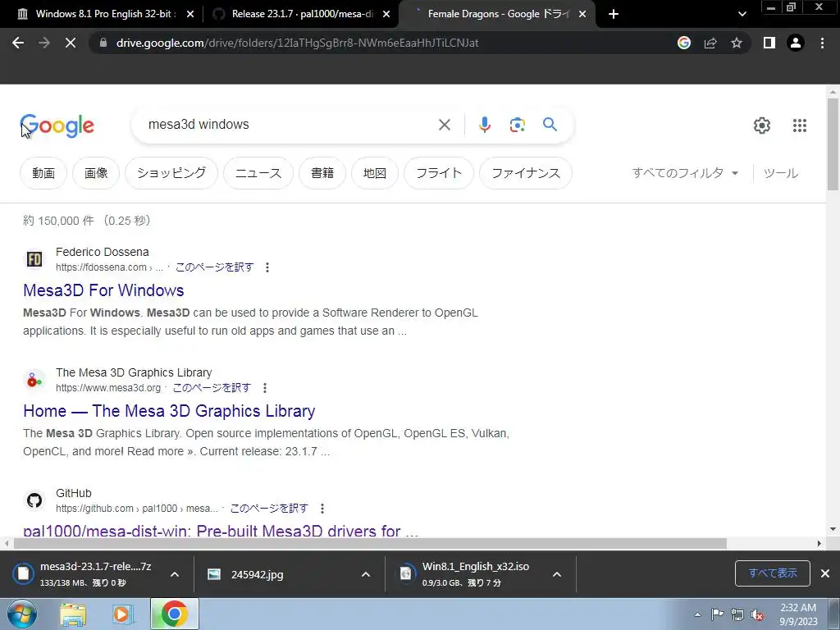Filter results by ニュース
The height and width of the screenshot is (630, 840).
pos(258,173)
